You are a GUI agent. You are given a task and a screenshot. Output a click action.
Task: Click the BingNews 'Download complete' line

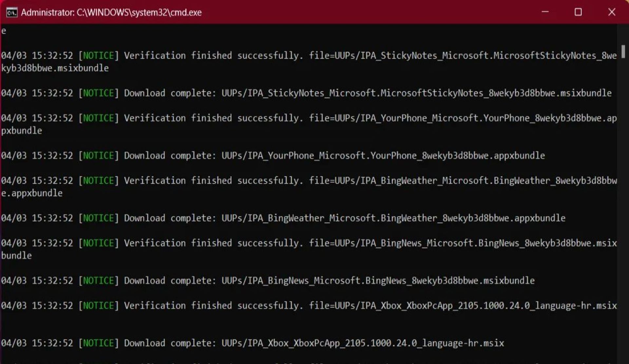pyautogui.click(x=268, y=281)
